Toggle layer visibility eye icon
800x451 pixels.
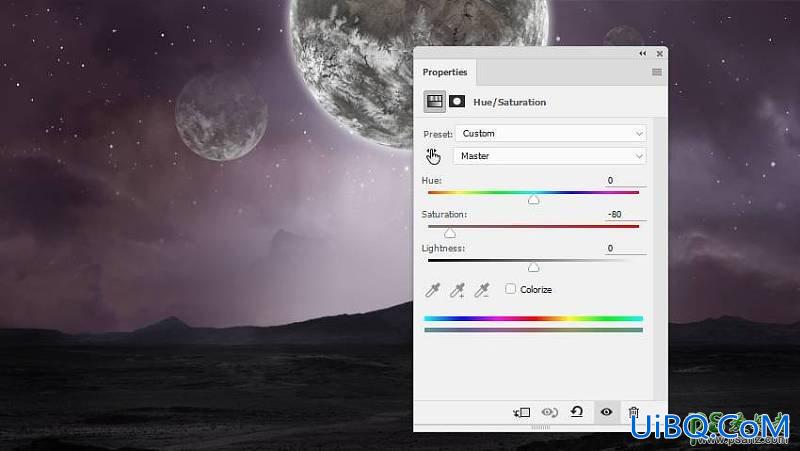coord(606,412)
